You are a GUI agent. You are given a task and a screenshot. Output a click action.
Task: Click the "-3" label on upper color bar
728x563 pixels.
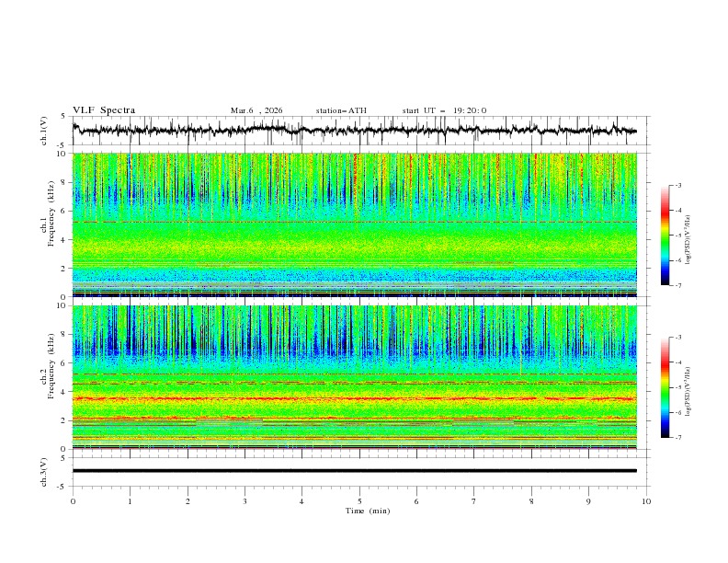coord(678,185)
